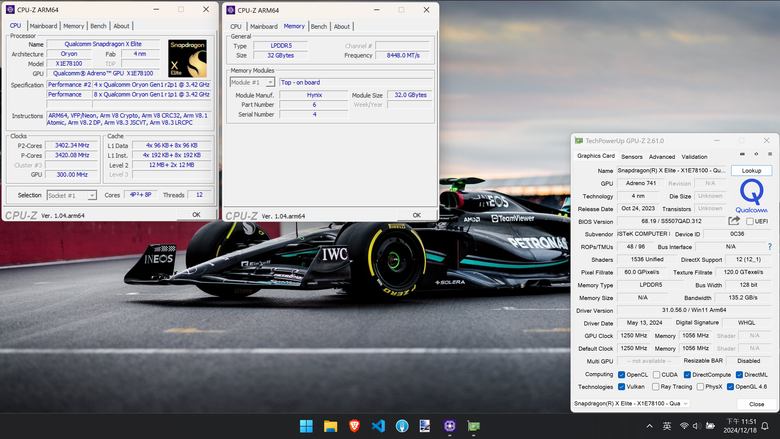Click the GPU-Z refresh icon
Screen dimensions: 780x439
pyautogui.click(x=756, y=154)
